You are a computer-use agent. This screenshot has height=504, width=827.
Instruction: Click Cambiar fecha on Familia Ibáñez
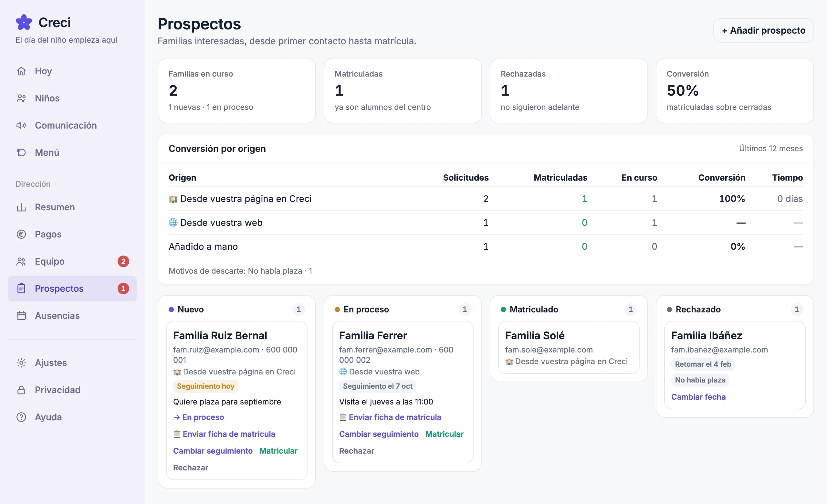coord(698,397)
